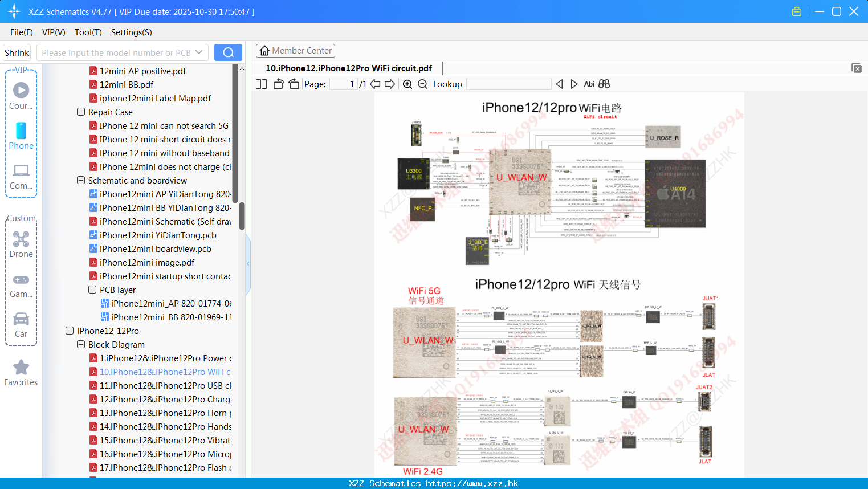
Task: Select the Computer sidebar category
Action: 21,176
